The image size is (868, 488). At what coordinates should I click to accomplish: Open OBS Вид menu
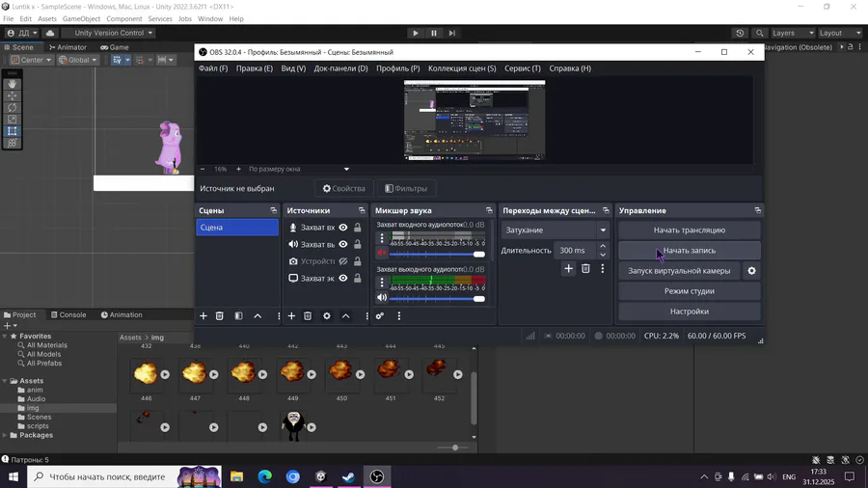click(293, 68)
